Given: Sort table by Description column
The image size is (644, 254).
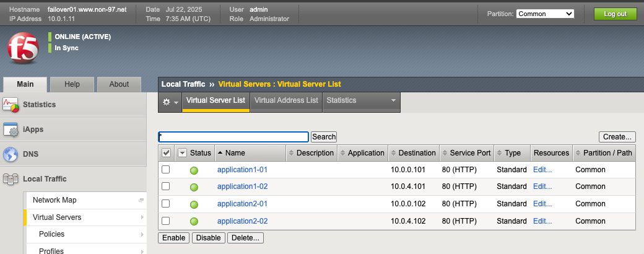Looking at the screenshot, I should click(x=311, y=153).
